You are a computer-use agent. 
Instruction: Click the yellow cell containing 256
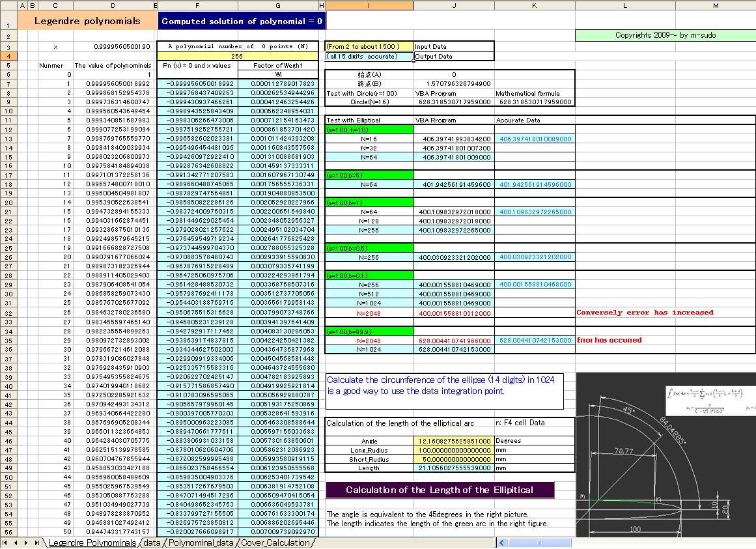click(x=237, y=57)
